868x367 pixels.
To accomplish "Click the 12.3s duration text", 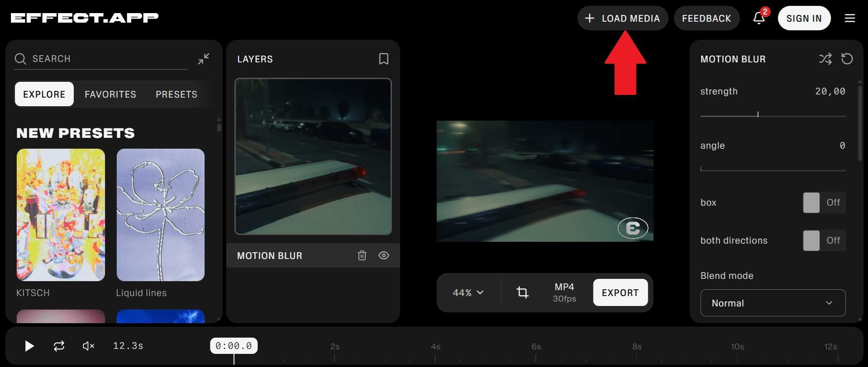I will click(x=128, y=346).
